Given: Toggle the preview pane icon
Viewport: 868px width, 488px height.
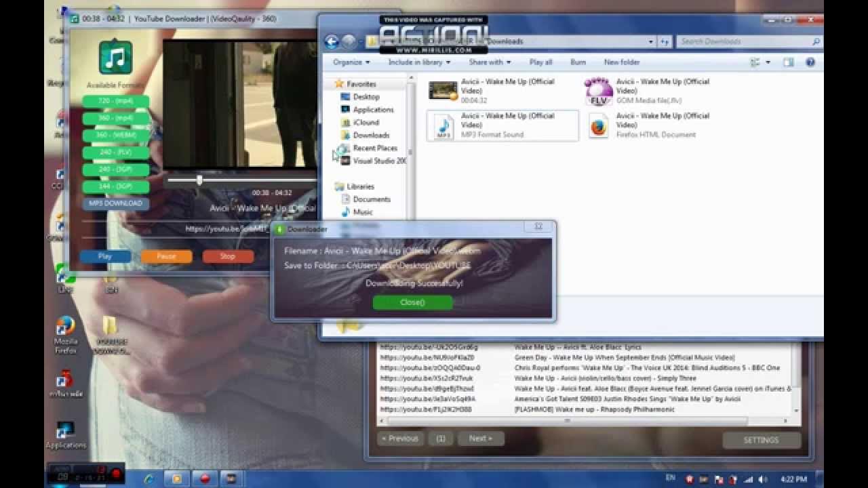Looking at the screenshot, I should 788,62.
